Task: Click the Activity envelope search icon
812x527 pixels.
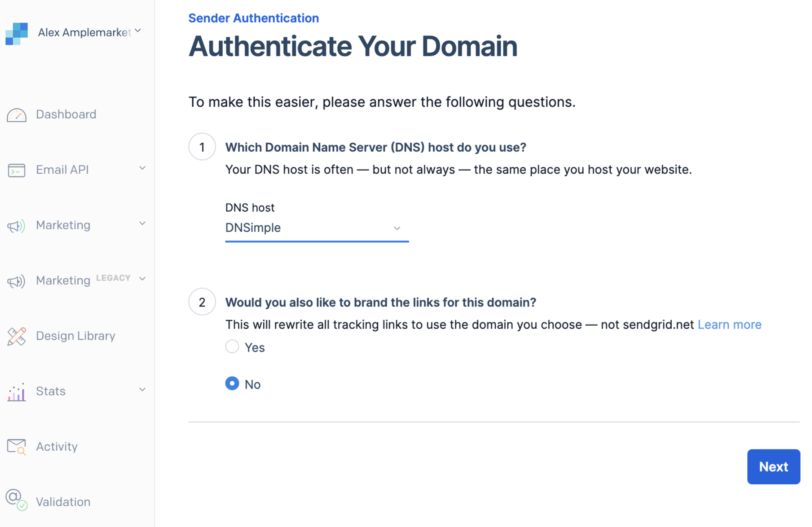Action: click(16, 447)
